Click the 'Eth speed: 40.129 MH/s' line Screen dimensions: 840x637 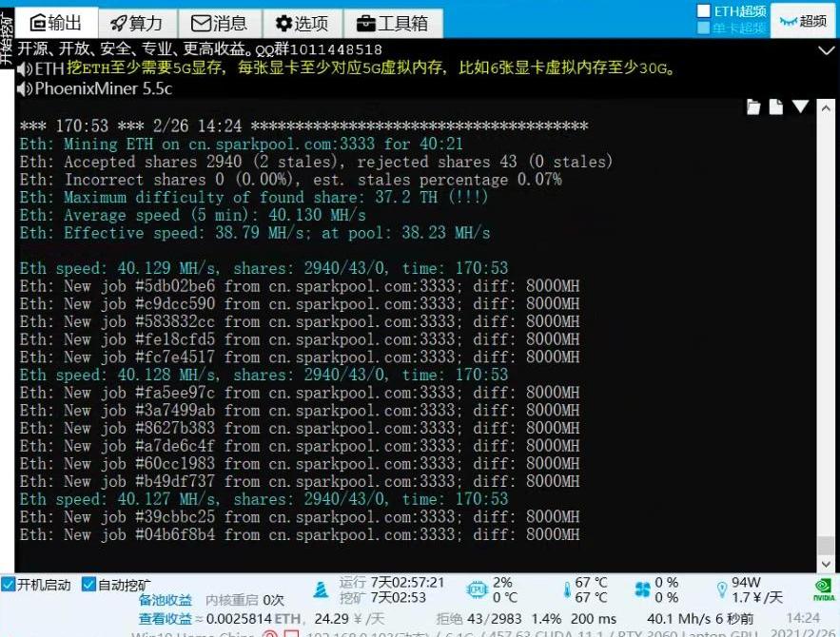click(x=264, y=268)
